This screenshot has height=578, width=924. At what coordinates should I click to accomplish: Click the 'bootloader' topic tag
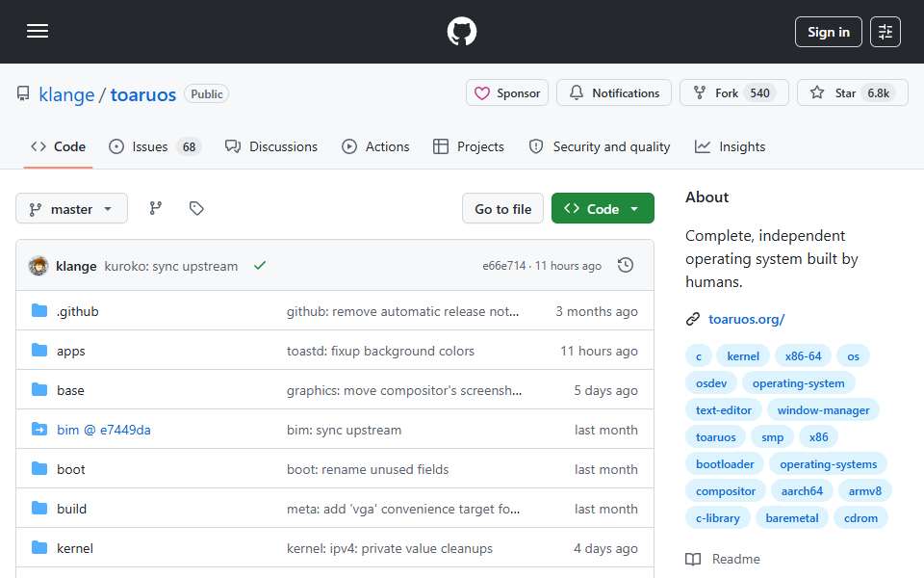coord(725,464)
